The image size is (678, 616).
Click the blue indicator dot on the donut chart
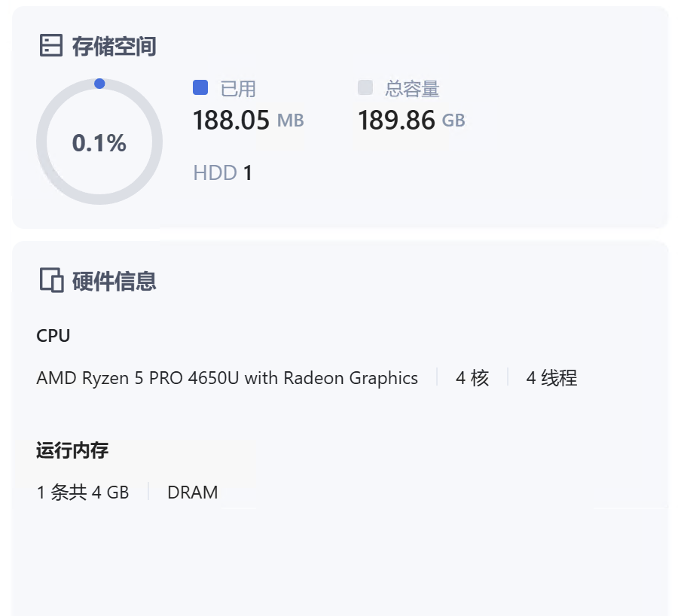100,84
